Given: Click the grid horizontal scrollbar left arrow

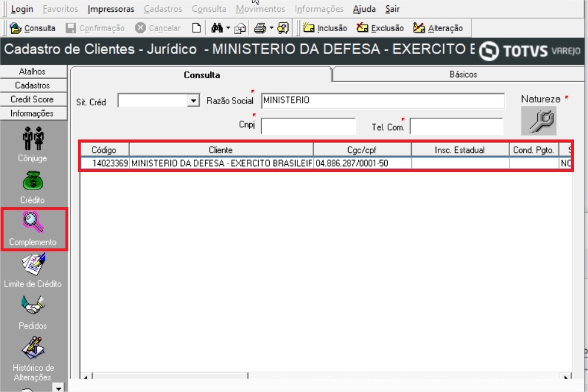Looking at the screenshot, I should pos(86,377).
